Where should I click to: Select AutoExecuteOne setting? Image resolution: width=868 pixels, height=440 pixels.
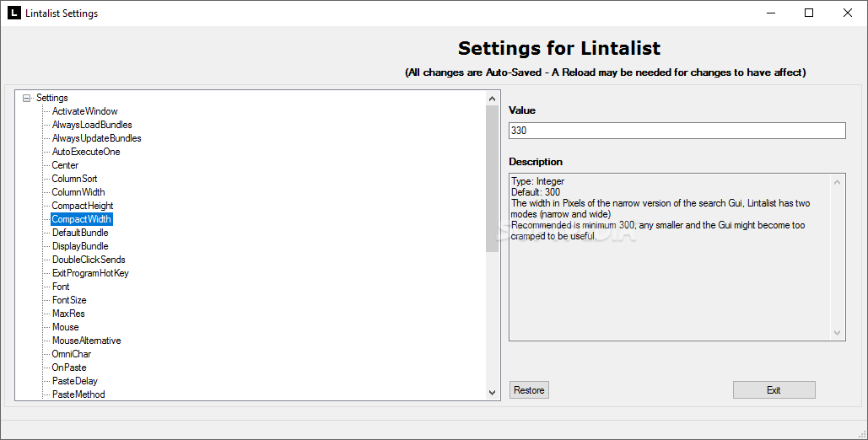(86, 152)
